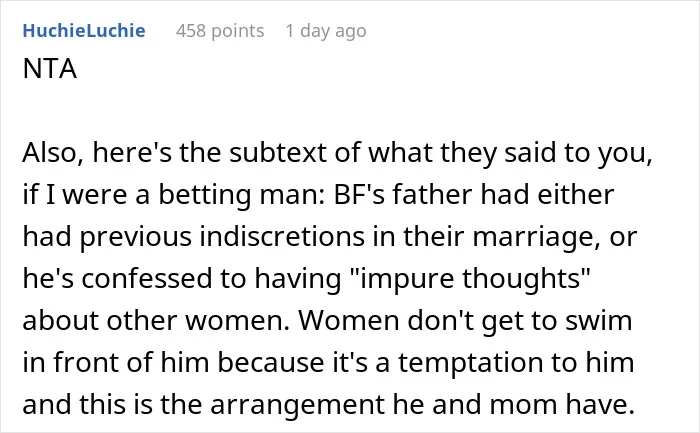This screenshot has width=700, height=433.
Task: Click the word 'Also,' starting the paragraph
Action: [53, 153]
